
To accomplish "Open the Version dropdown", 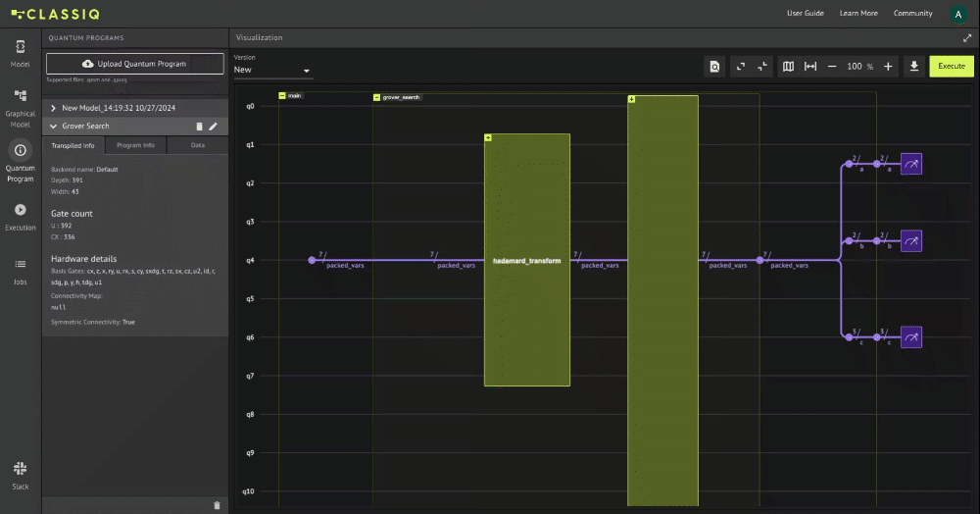I will tap(273, 70).
